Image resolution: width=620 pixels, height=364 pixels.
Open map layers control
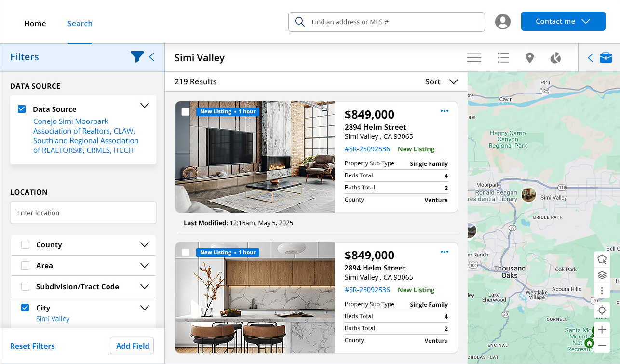pos(602,275)
